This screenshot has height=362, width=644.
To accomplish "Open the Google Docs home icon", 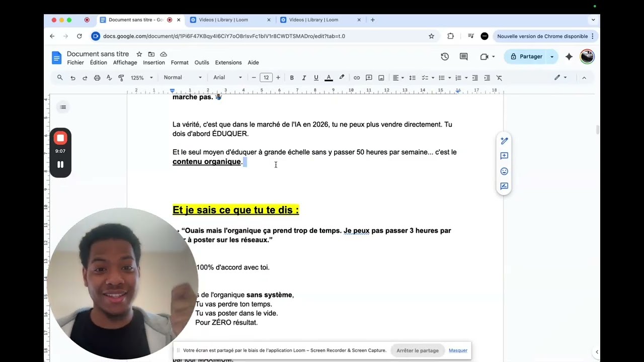I will [x=56, y=57].
